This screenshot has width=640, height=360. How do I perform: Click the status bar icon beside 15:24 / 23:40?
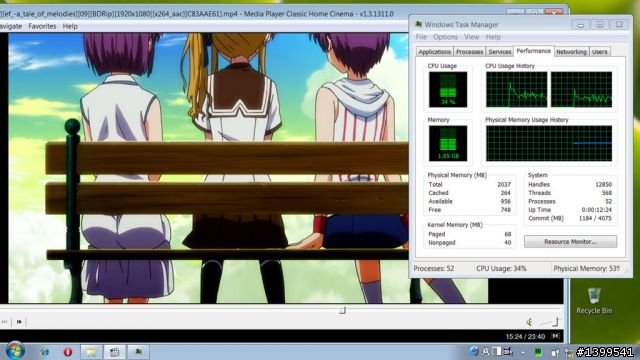coord(556,336)
